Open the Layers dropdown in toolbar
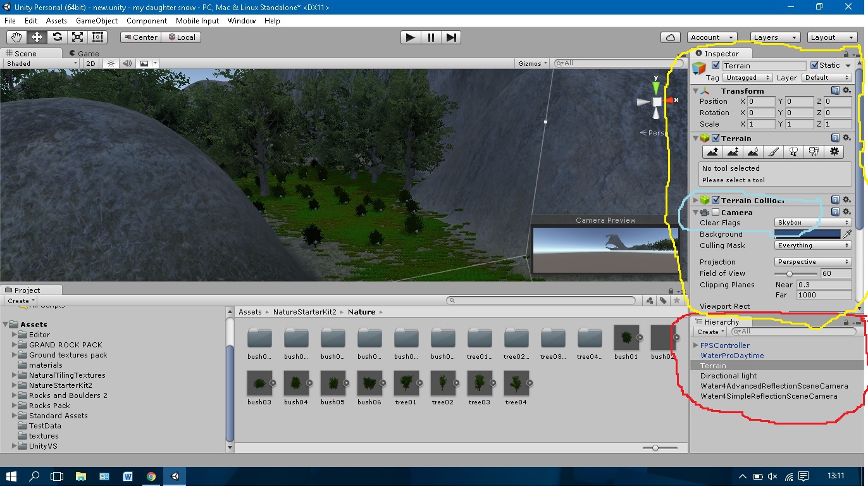Image resolution: width=868 pixels, height=491 pixels. tap(775, 37)
